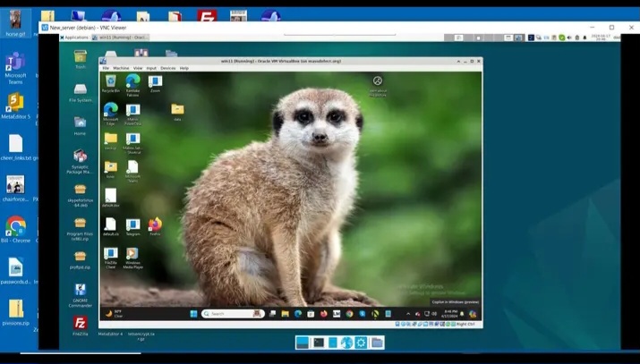
Task: Expand hidden tray icons chevron in Windows taskbar
Action: [407, 314]
